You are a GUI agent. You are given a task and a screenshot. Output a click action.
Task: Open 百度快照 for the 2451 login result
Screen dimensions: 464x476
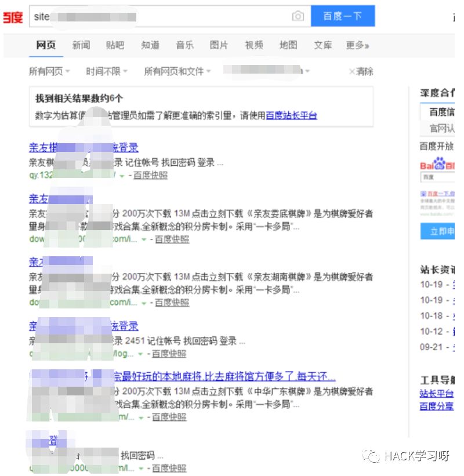169,354
